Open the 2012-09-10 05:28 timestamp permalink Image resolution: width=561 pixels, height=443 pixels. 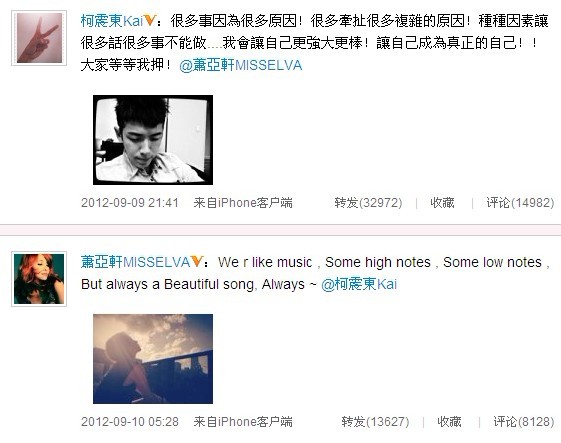tap(130, 422)
